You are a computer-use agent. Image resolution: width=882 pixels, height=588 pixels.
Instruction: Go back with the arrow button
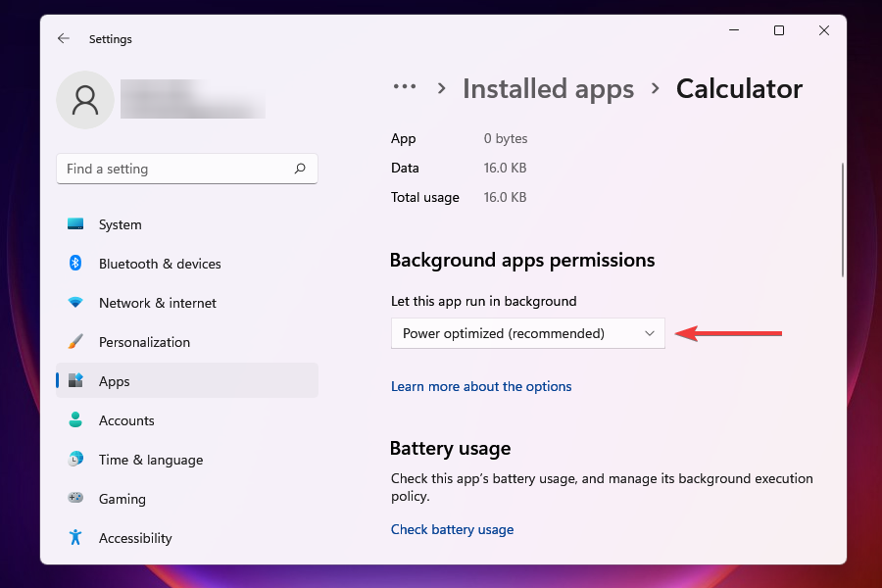[64, 39]
